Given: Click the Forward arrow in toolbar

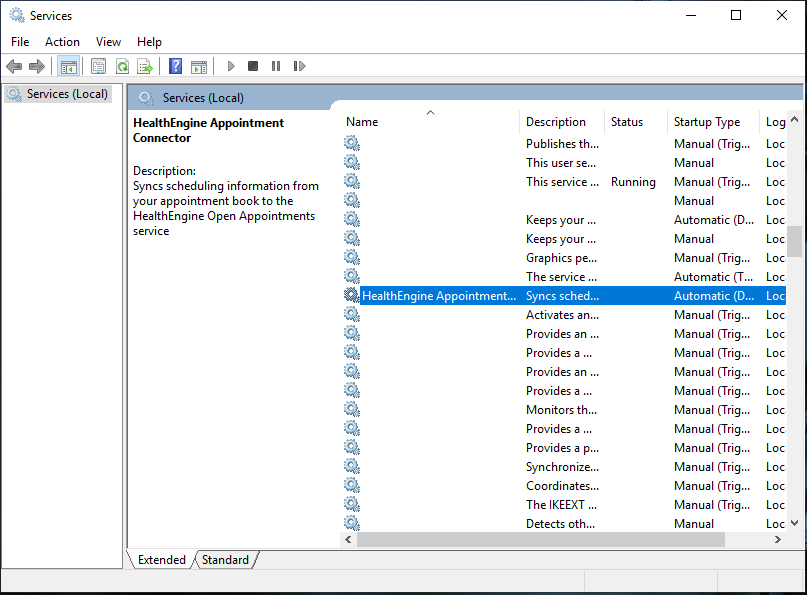Looking at the screenshot, I should click(37, 67).
